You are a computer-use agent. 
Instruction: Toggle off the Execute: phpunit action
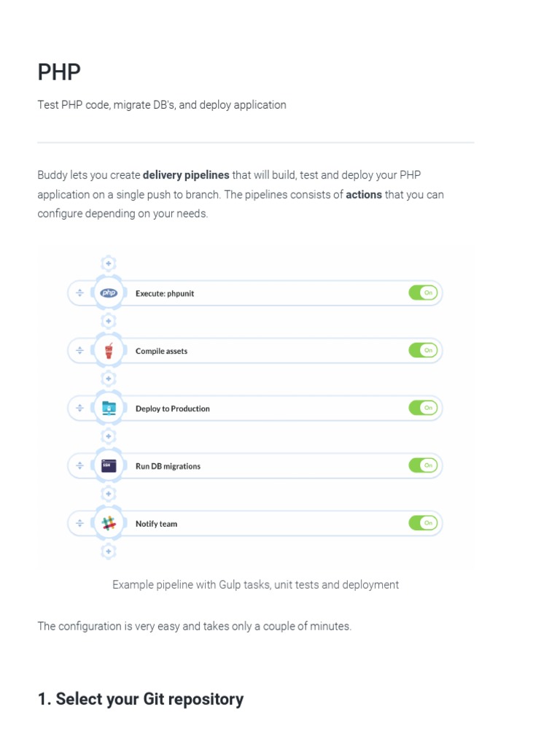point(423,293)
